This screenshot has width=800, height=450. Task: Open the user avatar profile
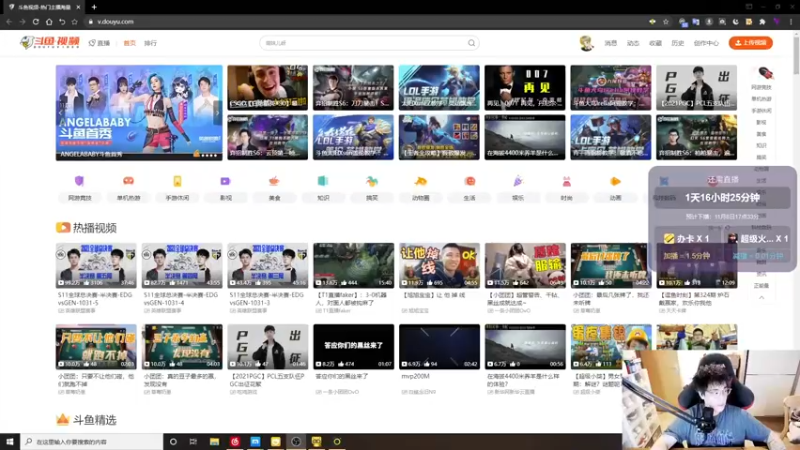coord(587,43)
